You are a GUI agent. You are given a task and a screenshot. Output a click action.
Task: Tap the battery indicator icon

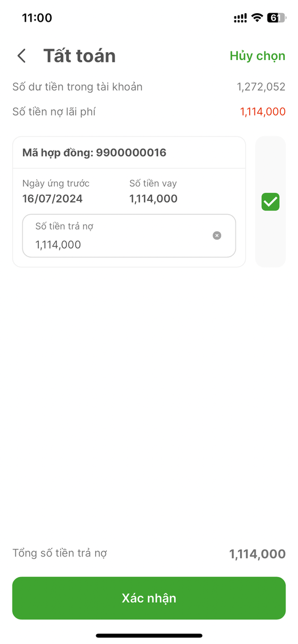[x=277, y=18]
